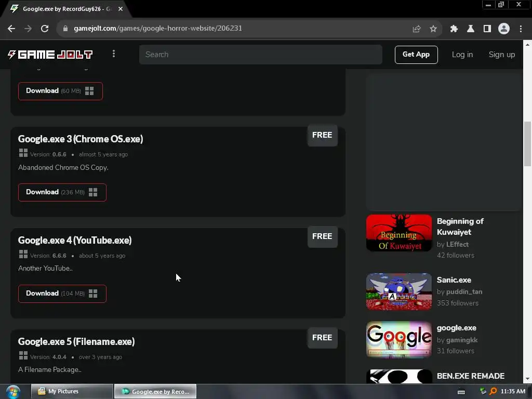532x399 pixels.
Task: Click the Windows icon next to Version 6.6.6
Action: click(23, 254)
